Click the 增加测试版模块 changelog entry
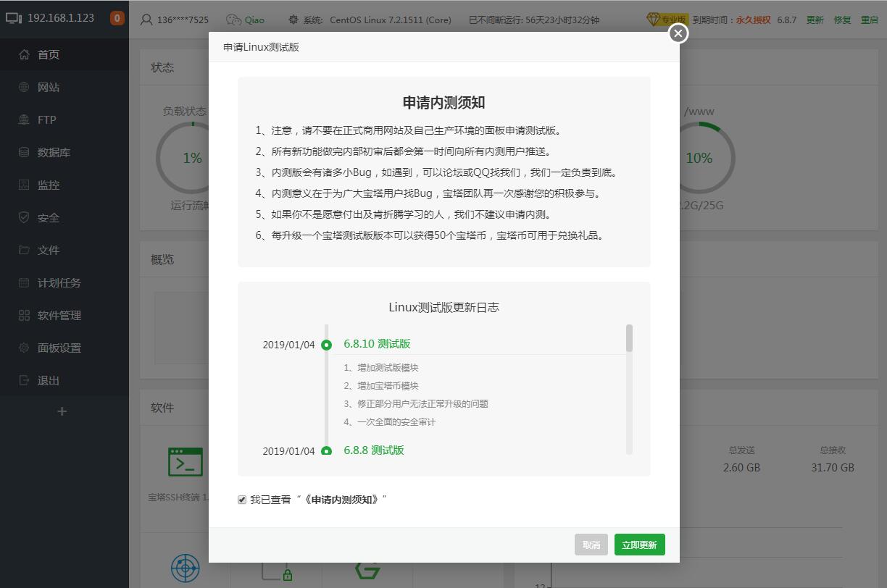The width and height of the screenshot is (887, 588). (x=381, y=368)
